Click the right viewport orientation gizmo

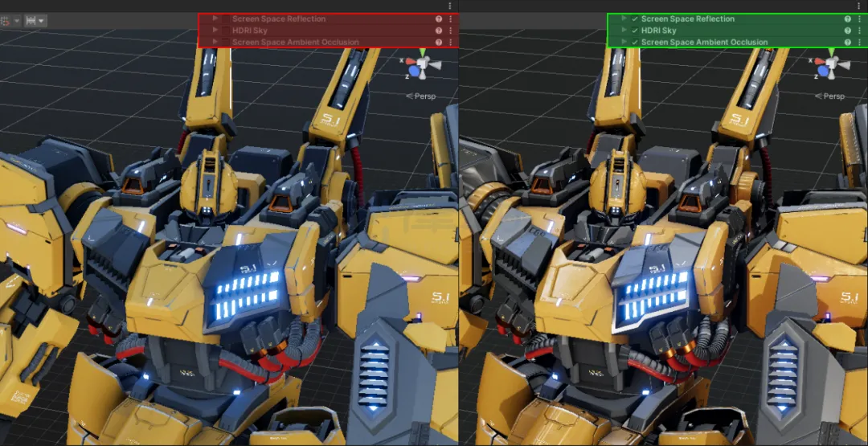[x=831, y=63]
